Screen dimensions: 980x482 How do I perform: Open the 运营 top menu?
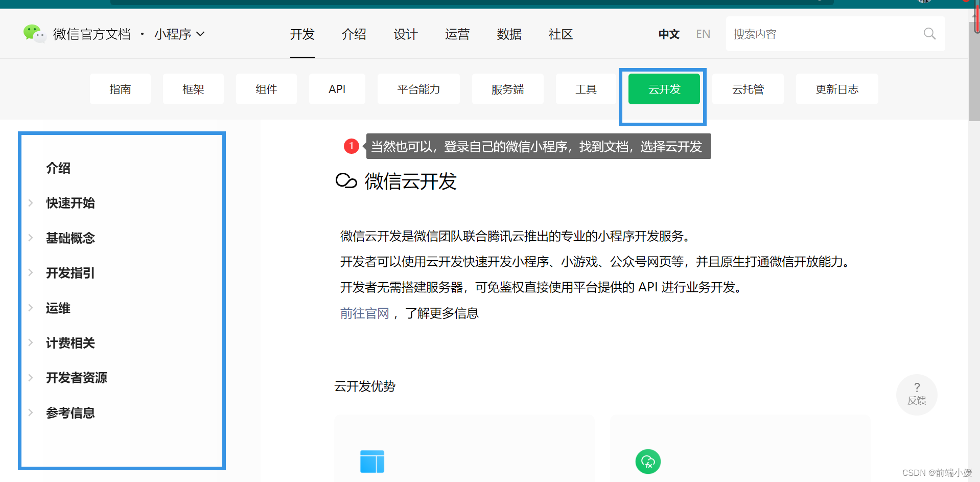(x=457, y=34)
